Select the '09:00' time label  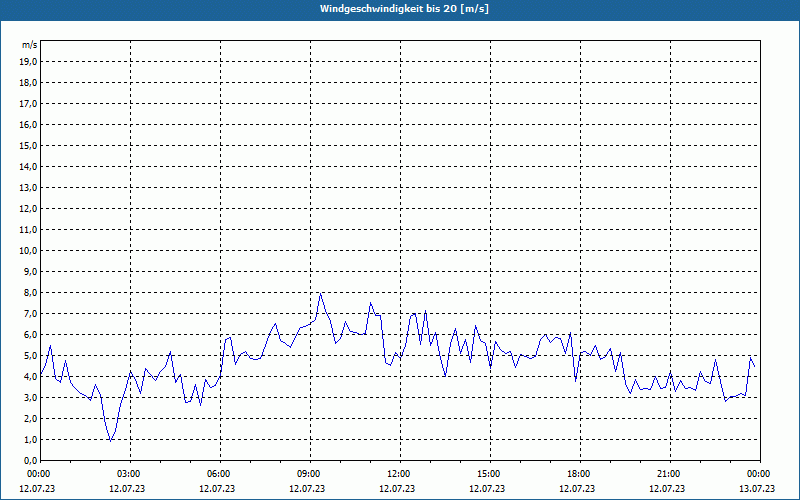click(308, 474)
